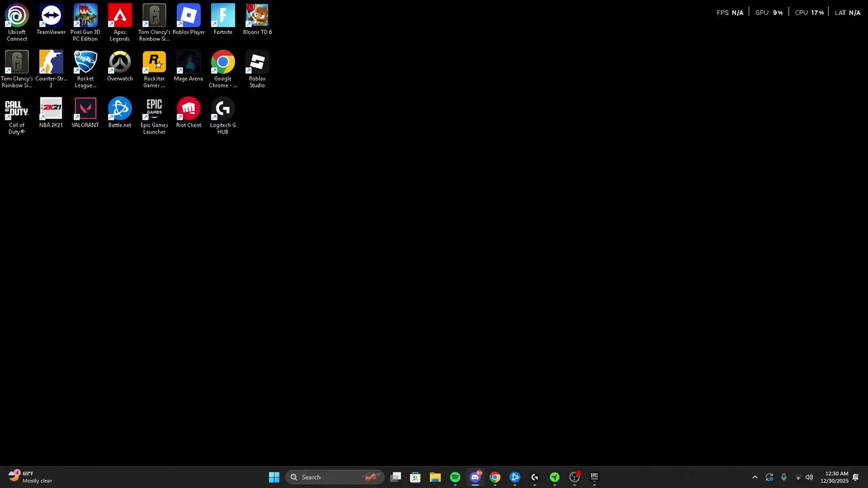This screenshot has height=488, width=868.
Task: Click the Rockstar Games launcher desktop icon
Action: pyautogui.click(x=154, y=69)
